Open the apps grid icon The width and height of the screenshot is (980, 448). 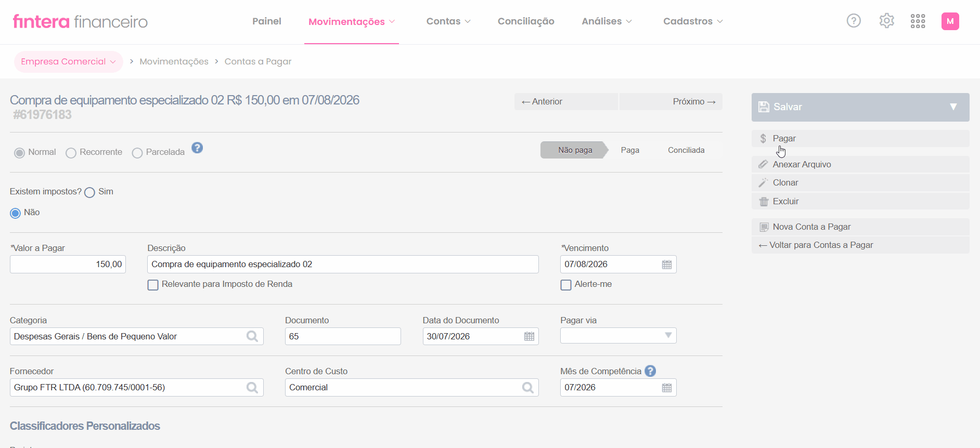pyautogui.click(x=918, y=21)
